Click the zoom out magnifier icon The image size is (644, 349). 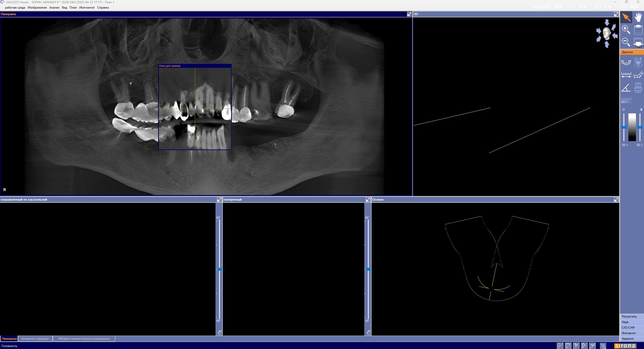pos(626,42)
